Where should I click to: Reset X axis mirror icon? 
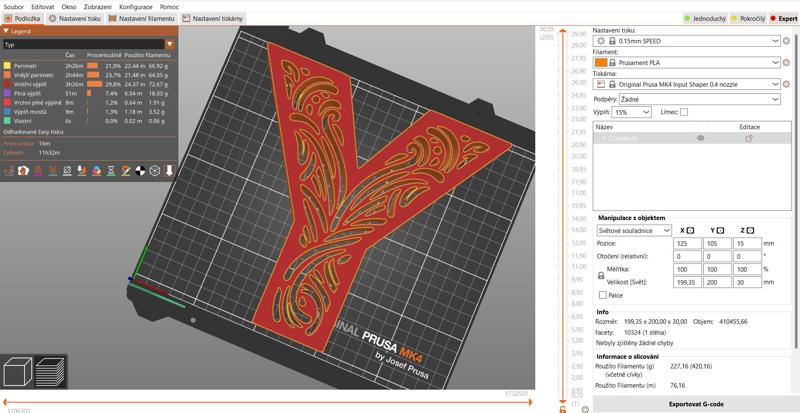tap(691, 230)
